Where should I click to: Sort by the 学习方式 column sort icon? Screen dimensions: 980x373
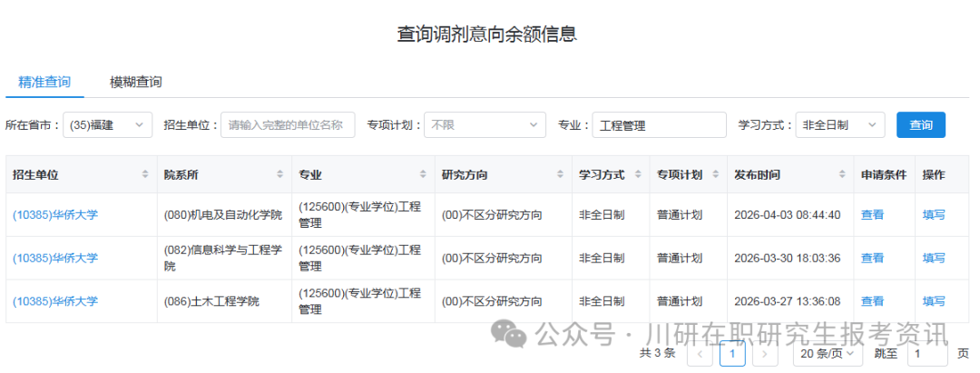(x=638, y=174)
